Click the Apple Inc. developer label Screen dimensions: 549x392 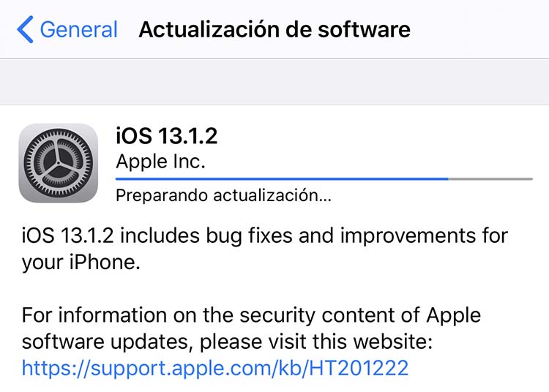pyautogui.click(x=161, y=162)
